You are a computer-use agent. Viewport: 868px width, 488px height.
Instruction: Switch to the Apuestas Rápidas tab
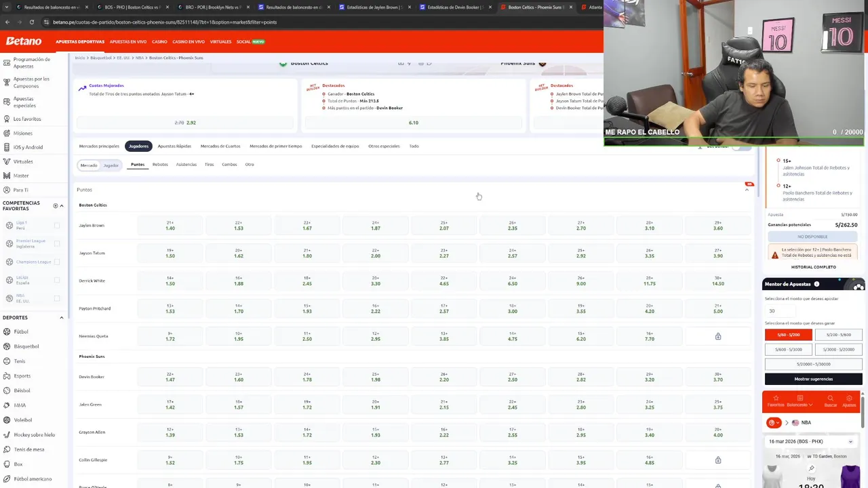pos(174,146)
